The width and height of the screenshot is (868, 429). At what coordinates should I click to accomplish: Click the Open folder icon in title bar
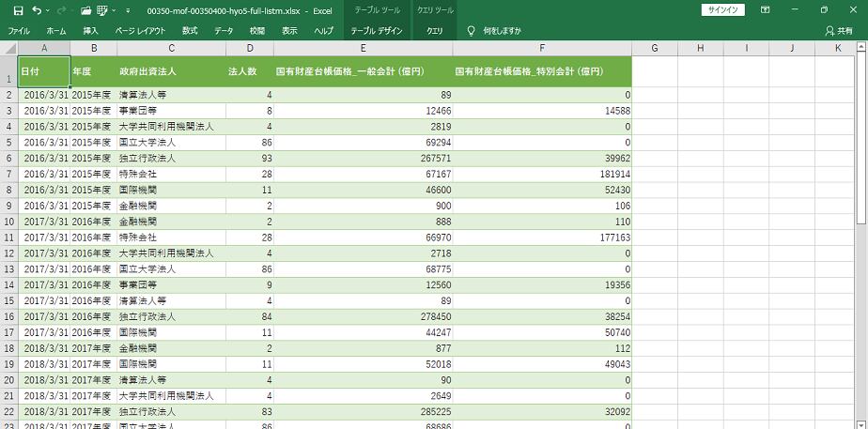(x=86, y=9)
